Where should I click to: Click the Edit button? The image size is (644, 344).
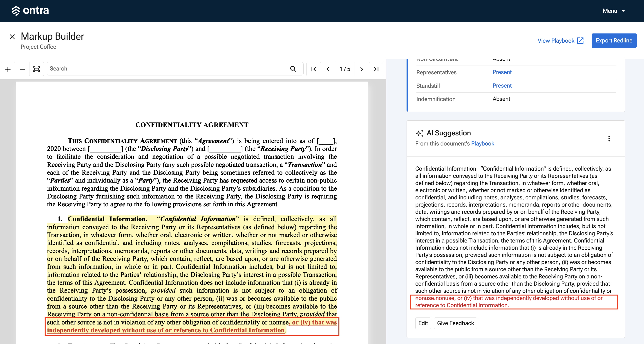(423, 323)
